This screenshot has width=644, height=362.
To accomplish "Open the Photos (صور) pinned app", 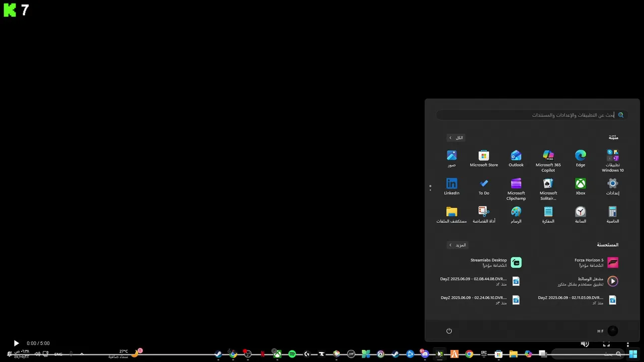I will [451, 158].
